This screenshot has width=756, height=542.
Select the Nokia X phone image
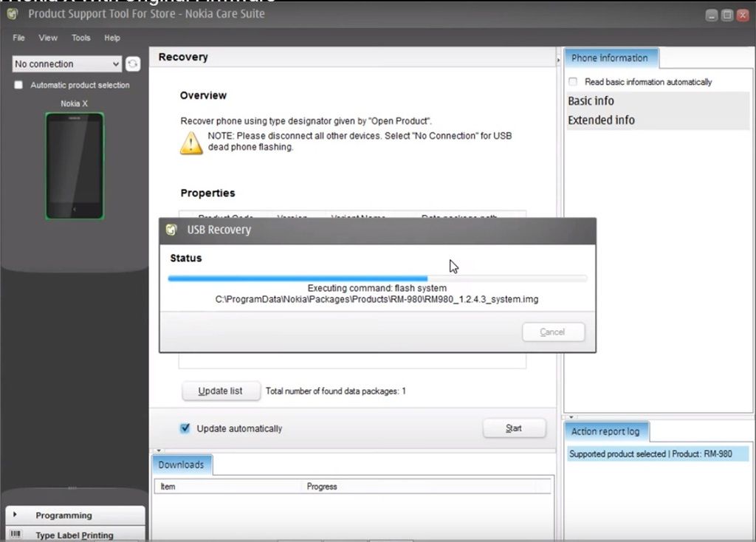[x=74, y=166]
